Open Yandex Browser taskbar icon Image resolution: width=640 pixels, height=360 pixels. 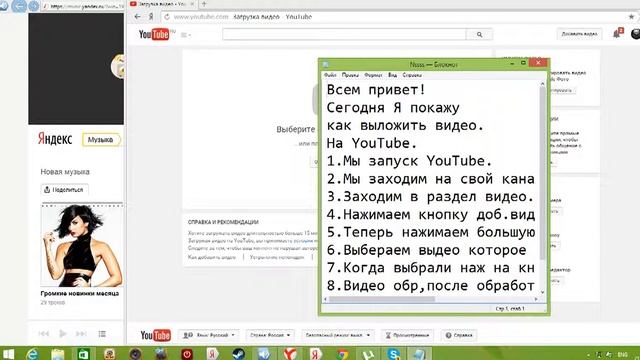point(290,354)
